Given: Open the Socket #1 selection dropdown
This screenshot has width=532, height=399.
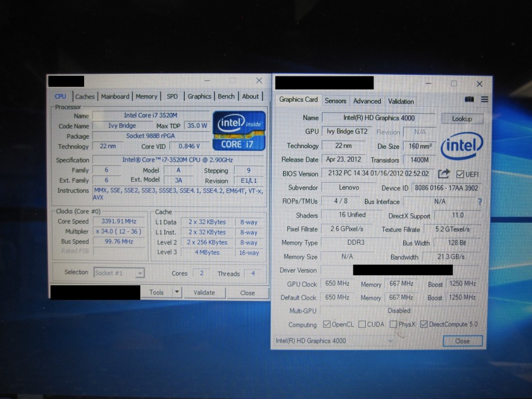Looking at the screenshot, I should 119,273.
